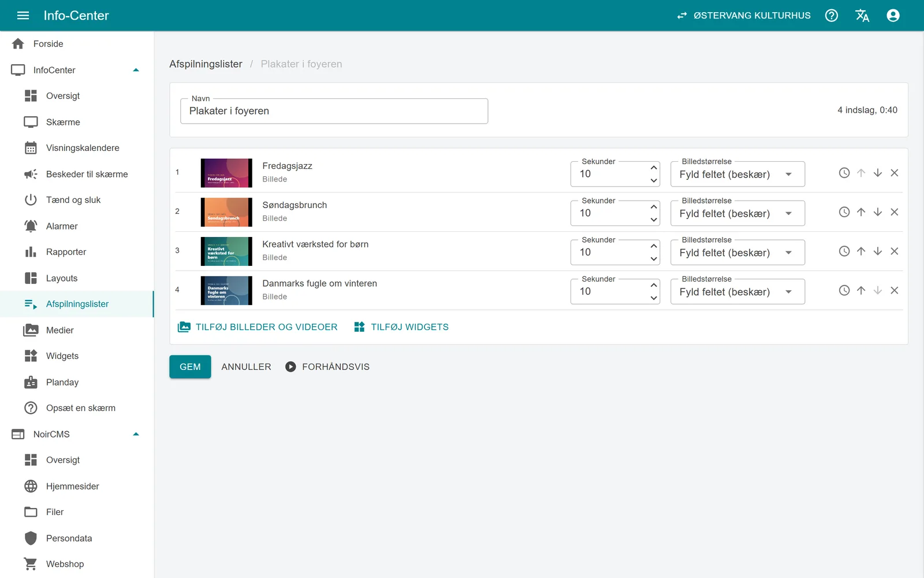
Task: Open Billedstørrelse dropdown for Danmarks fugle
Action: click(737, 292)
